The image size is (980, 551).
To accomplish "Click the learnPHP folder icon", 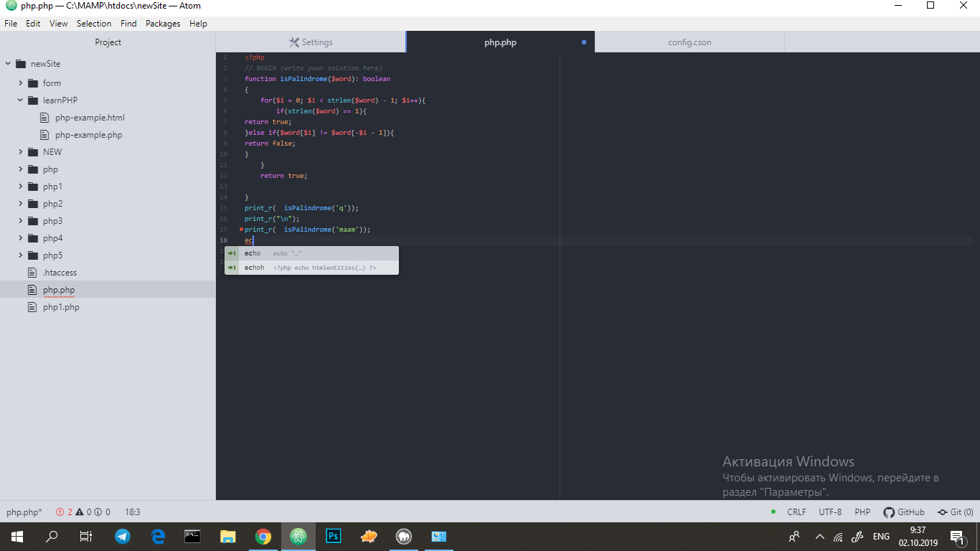I will tap(32, 100).
